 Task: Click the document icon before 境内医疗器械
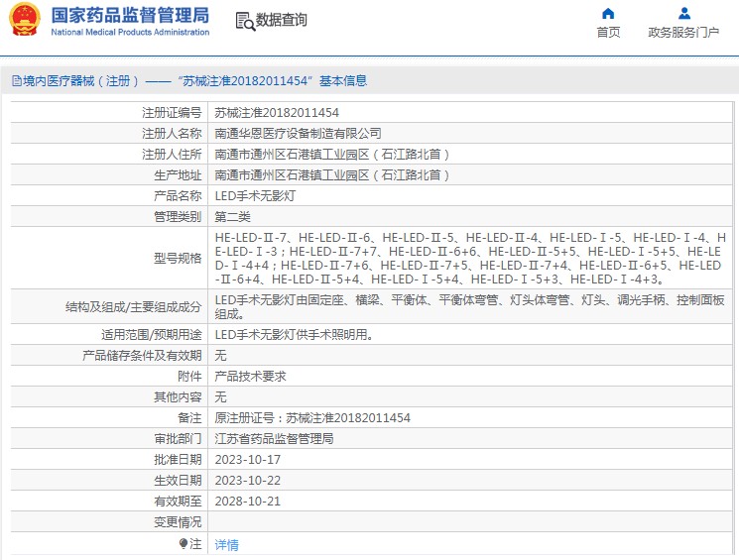(17, 81)
